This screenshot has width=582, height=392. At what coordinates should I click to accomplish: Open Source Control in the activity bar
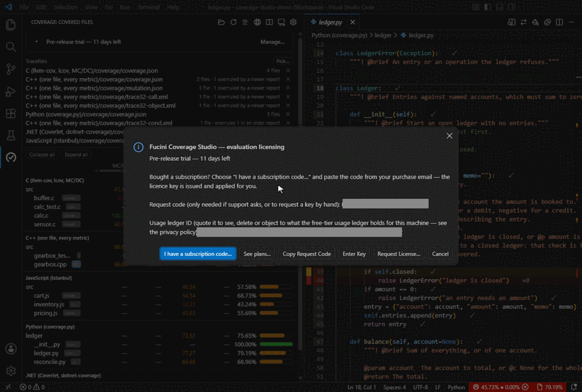pyautogui.click(x=10, y=69)
